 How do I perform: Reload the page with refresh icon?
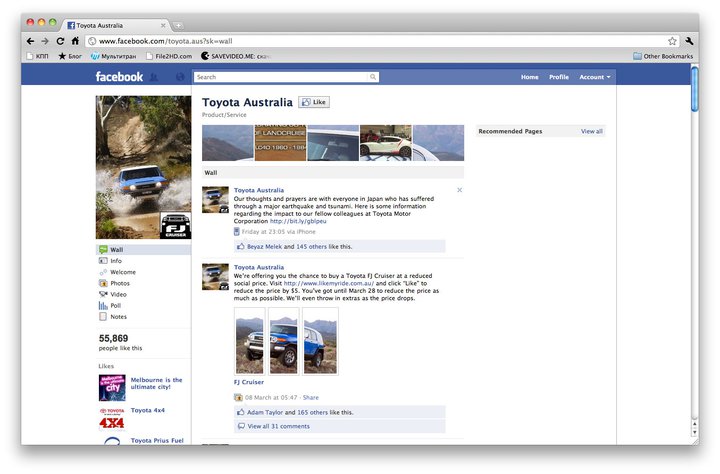click(x=60, y=41)
